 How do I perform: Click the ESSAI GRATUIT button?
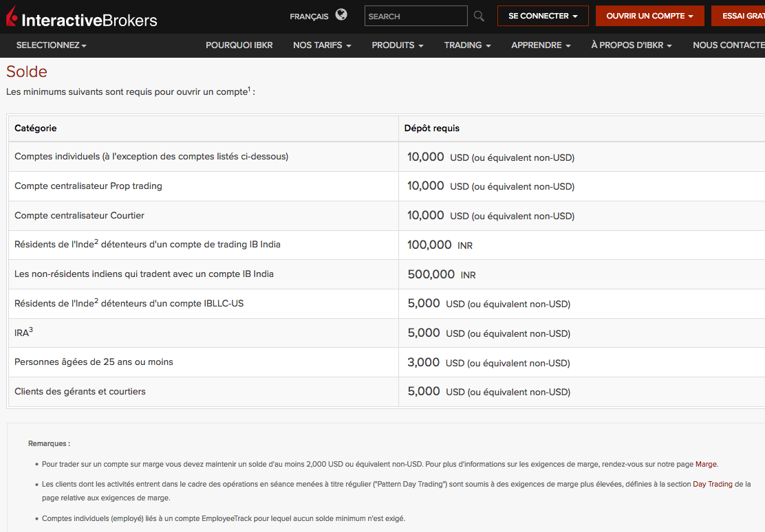[x=738, y=16]
